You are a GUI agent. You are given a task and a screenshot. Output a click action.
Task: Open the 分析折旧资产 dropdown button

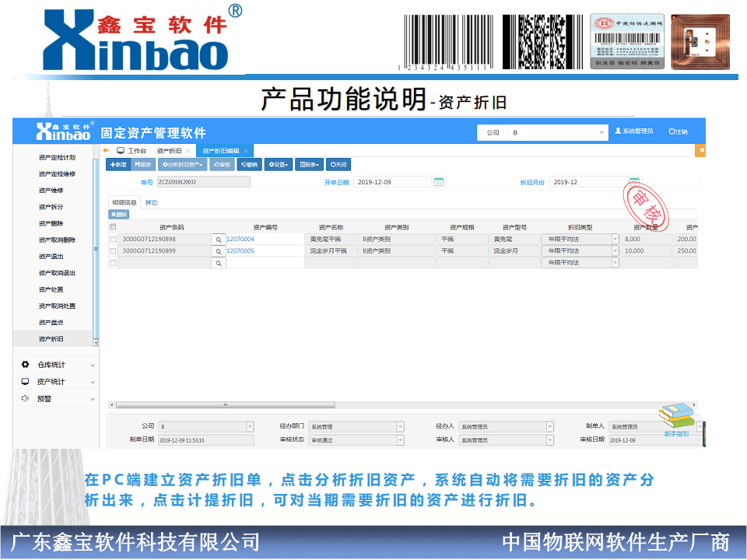tap(182, 165)
